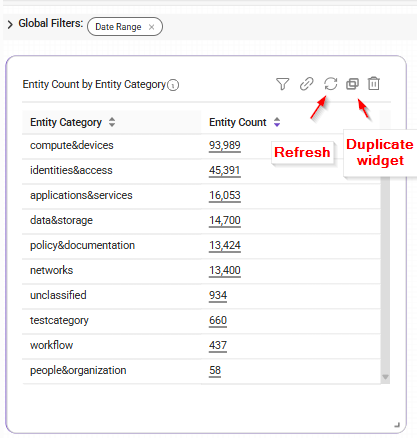Open info icon beside widget title

(x=173, y=85)
